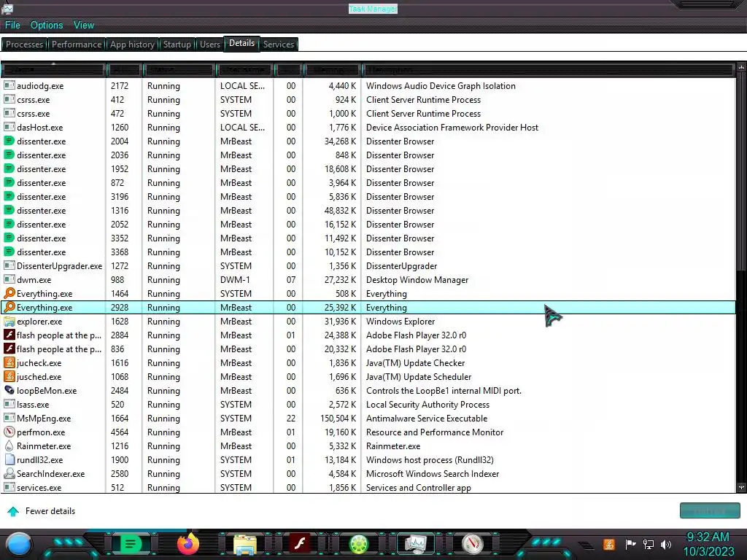Click the End task button
This screenshot has height=560, width=747.
point(710,510)
